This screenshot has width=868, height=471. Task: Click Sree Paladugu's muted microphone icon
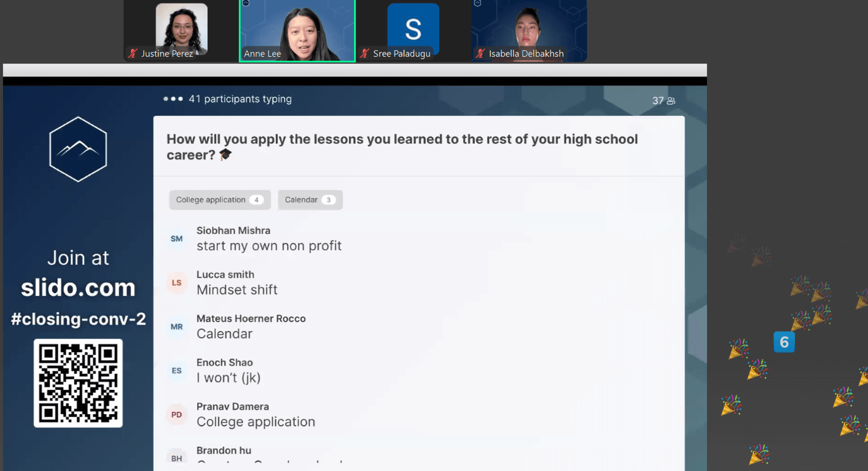(364, 54)
